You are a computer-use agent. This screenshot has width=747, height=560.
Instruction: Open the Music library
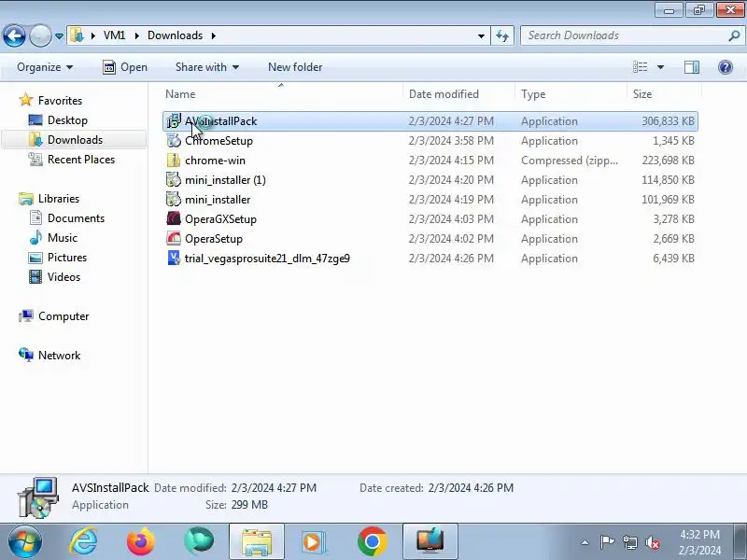62,238
